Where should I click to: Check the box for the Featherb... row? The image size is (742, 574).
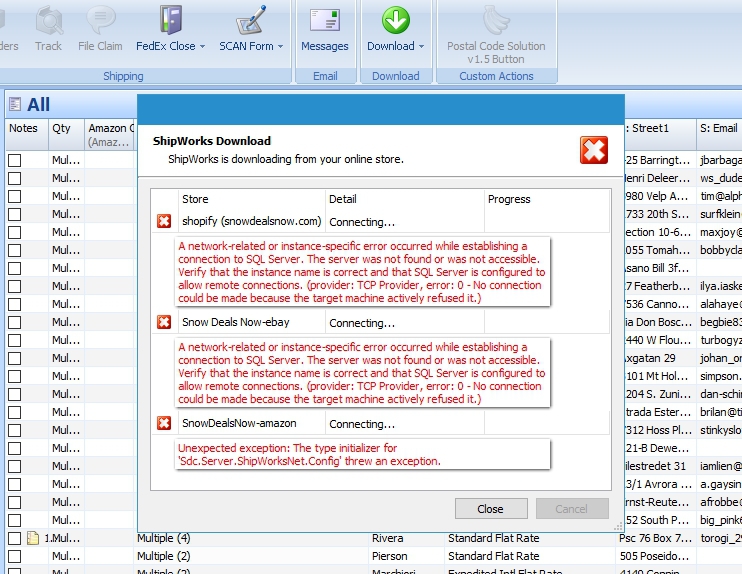15,286
